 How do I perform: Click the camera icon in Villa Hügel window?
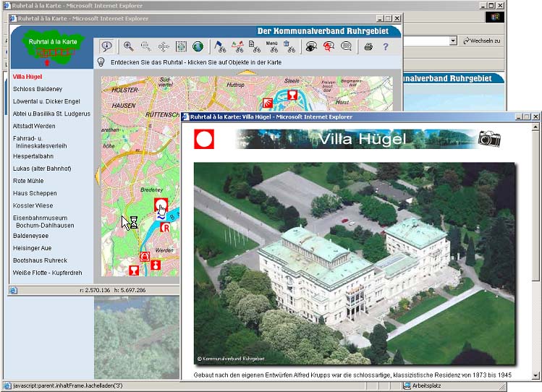click(x=489, y=139)
